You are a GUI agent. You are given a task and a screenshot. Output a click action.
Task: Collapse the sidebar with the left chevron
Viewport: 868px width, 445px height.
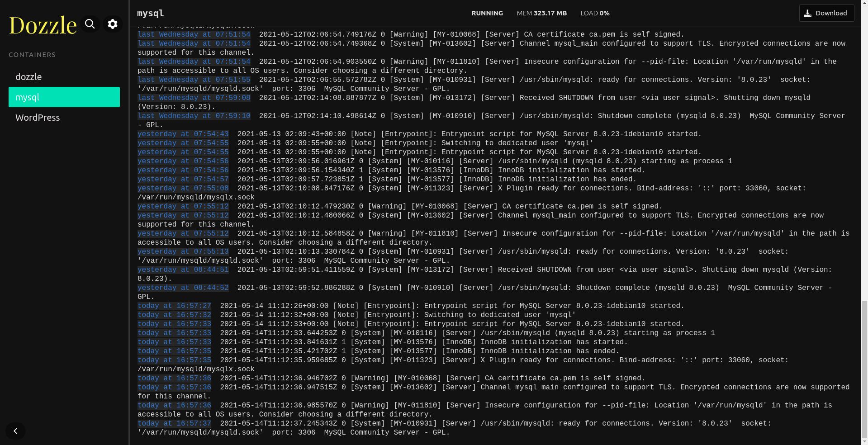pyautogui.click(x=15, y=431)
